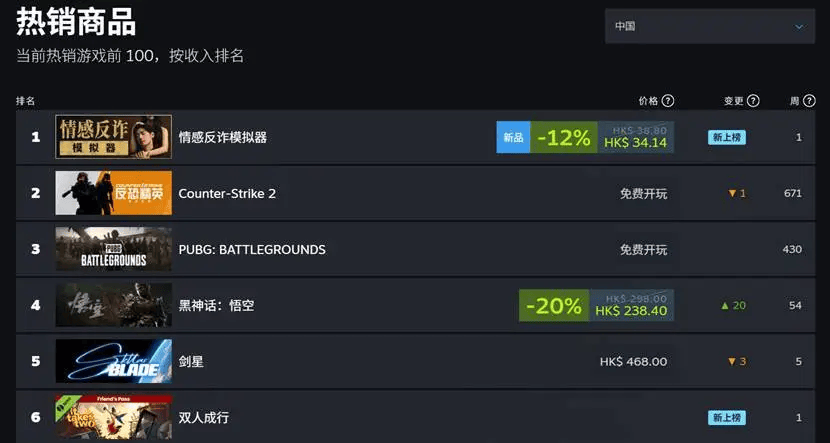Open the 中国 region dropdown
This screenshot has height=443, width=830.
click(709, 27)
